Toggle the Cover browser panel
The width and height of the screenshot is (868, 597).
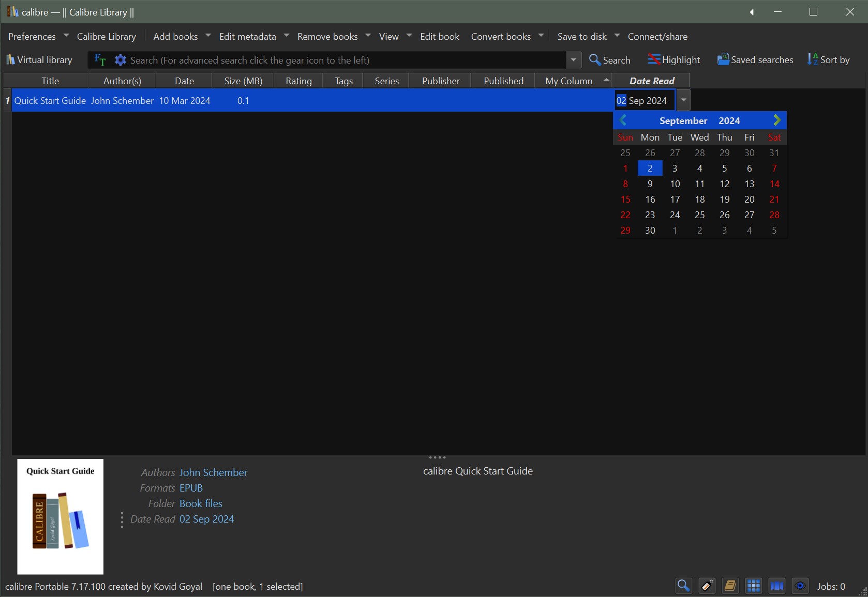[777, 586]
